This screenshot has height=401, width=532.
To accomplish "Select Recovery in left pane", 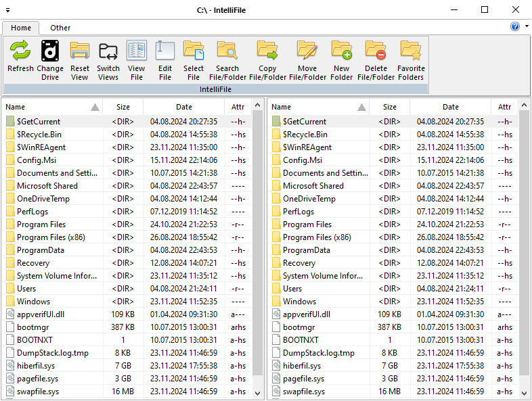I will pyautogui.click(x=33, y=263).
